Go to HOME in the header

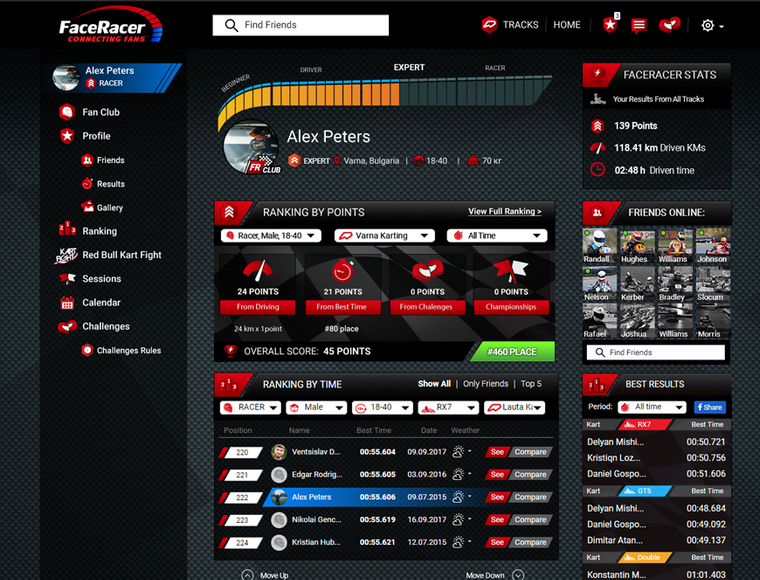point(567,25)
